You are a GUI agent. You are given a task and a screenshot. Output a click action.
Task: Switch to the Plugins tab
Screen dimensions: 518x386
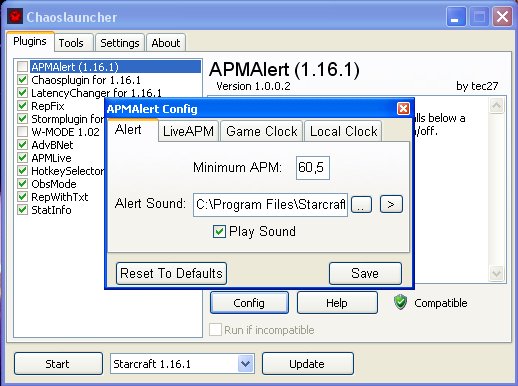click(x=30, y=41)
